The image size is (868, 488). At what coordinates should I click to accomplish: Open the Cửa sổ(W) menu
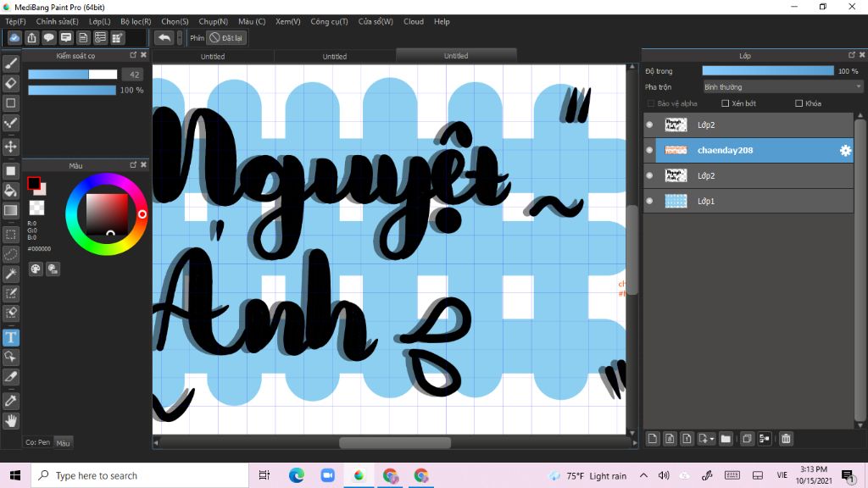click(x=376, y=21)
